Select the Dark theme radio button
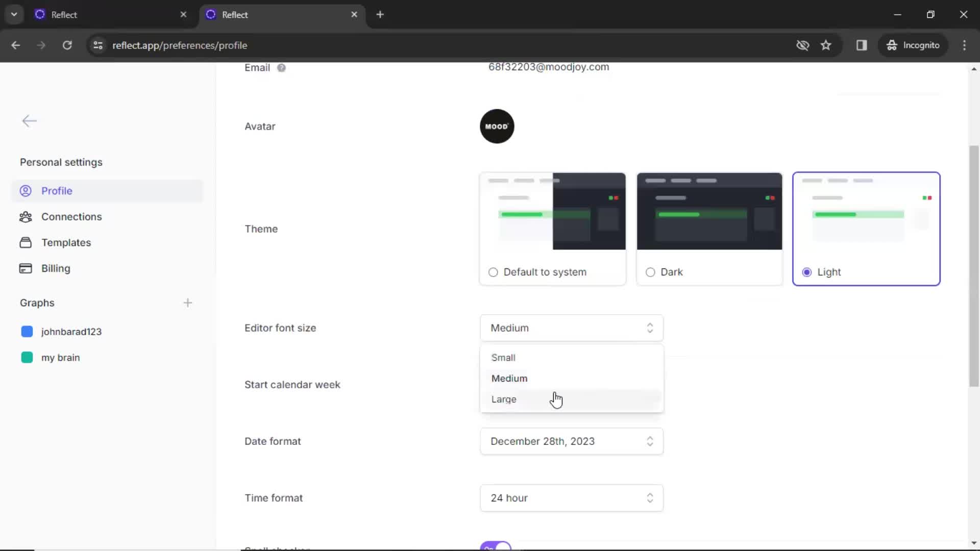The height and width of the screenshot is (551, 980). pos(650,272)
